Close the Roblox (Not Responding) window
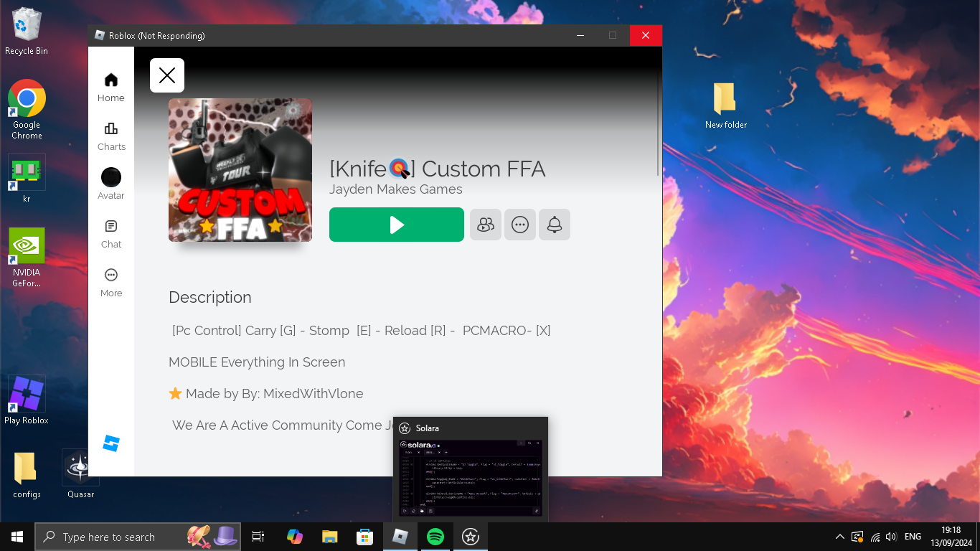This screenshot has width=980, height=551. click(646, 35)
